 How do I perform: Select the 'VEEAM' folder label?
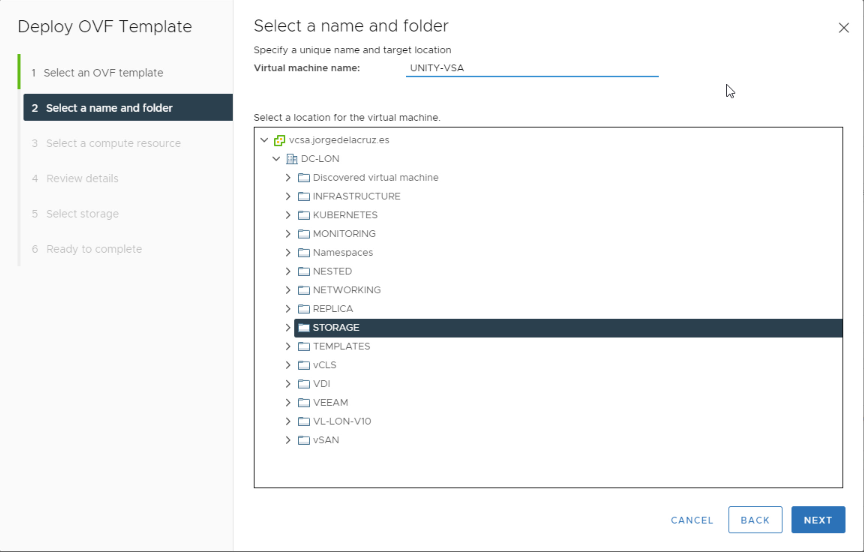coord(331,402)
